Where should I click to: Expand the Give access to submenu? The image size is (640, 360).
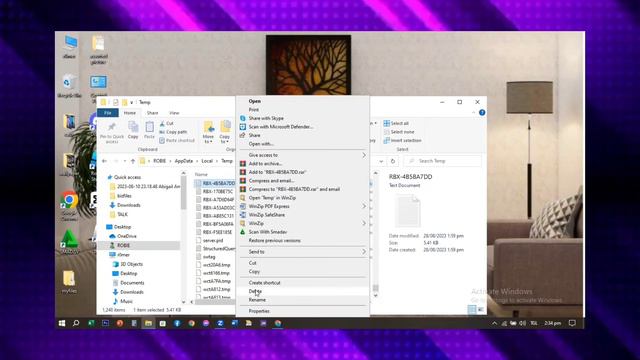pos(303,155)
